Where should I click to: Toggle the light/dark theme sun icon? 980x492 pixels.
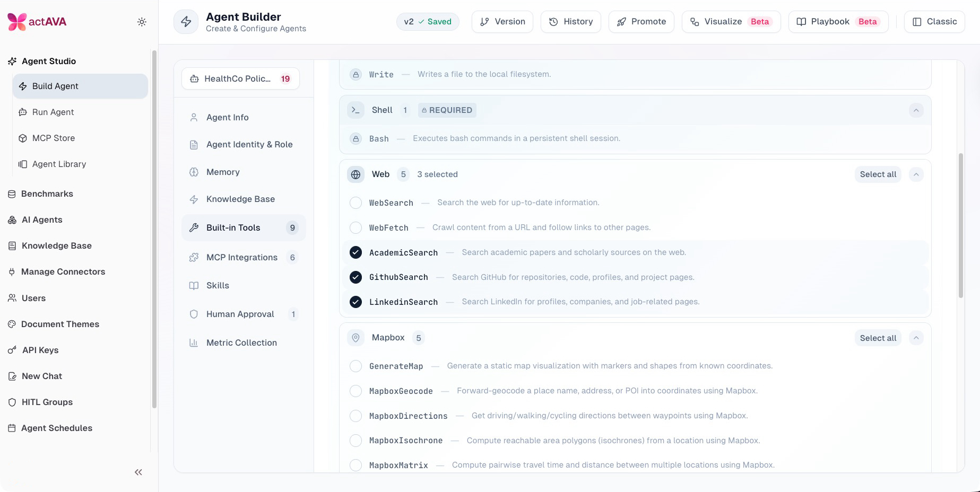[x=142, y=22]
